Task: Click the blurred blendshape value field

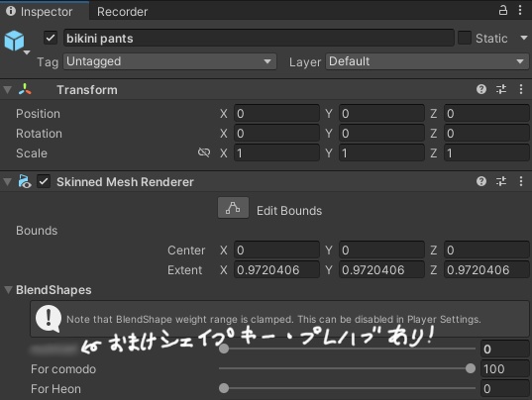Action: pos(504,349)
